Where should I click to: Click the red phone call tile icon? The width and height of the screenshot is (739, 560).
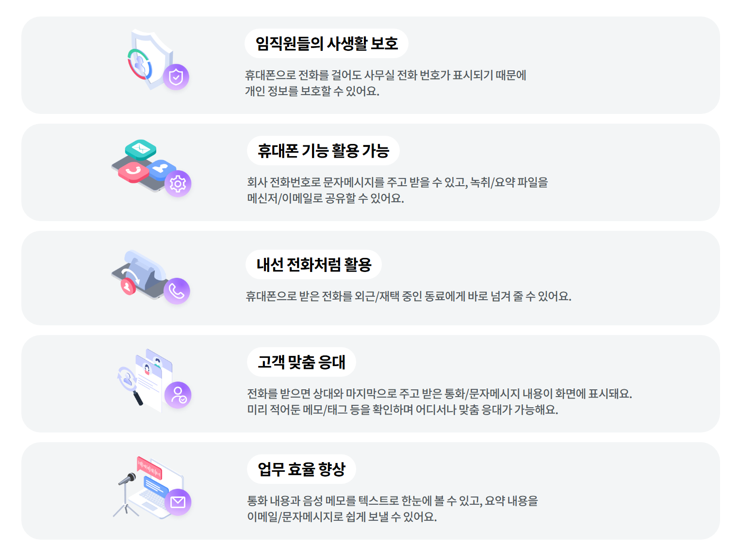134,172
